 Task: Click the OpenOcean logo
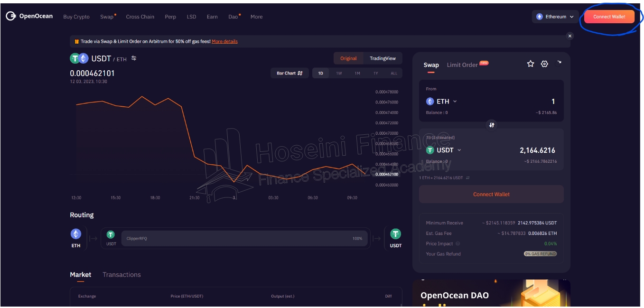click(x=29, y=16)
